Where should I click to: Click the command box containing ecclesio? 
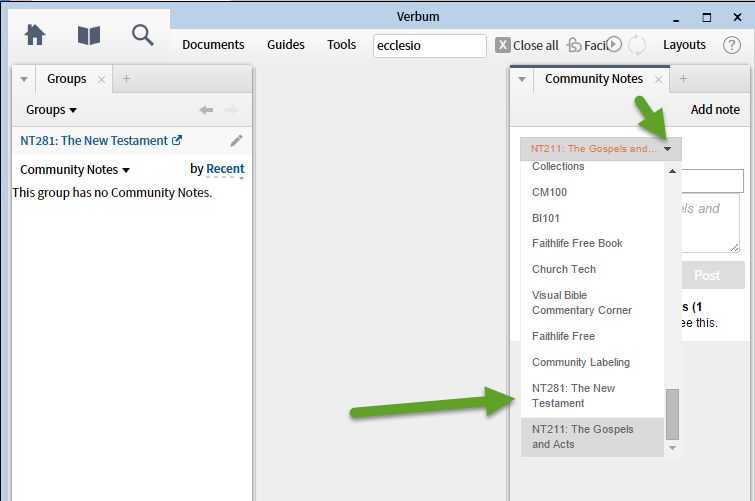pyautogui.click(x=430, y=46)
